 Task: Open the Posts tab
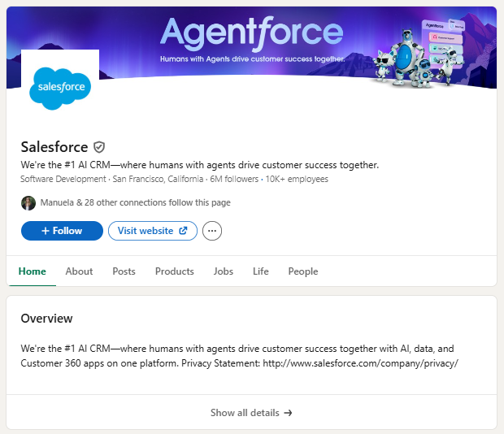(x=124, y=271)
